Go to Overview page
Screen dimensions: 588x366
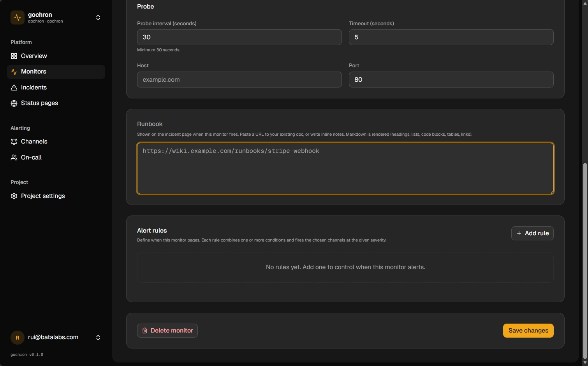56,56
